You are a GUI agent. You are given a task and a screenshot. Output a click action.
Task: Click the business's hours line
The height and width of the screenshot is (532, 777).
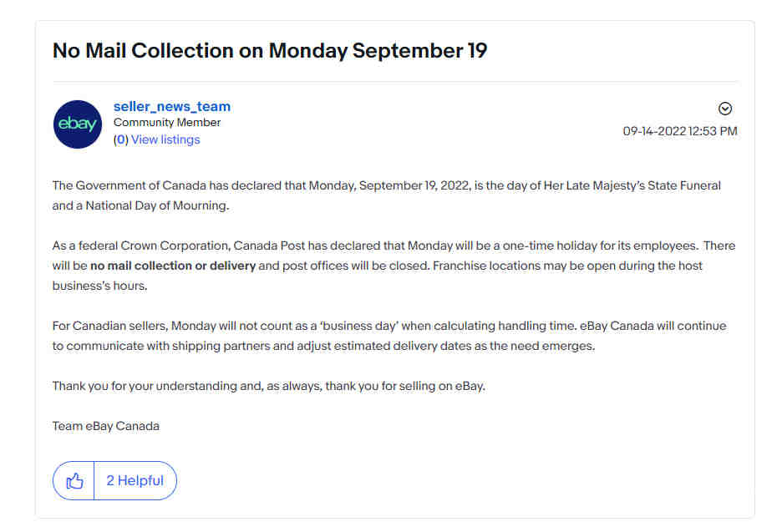pyautogui.click(x=99, y=286)
